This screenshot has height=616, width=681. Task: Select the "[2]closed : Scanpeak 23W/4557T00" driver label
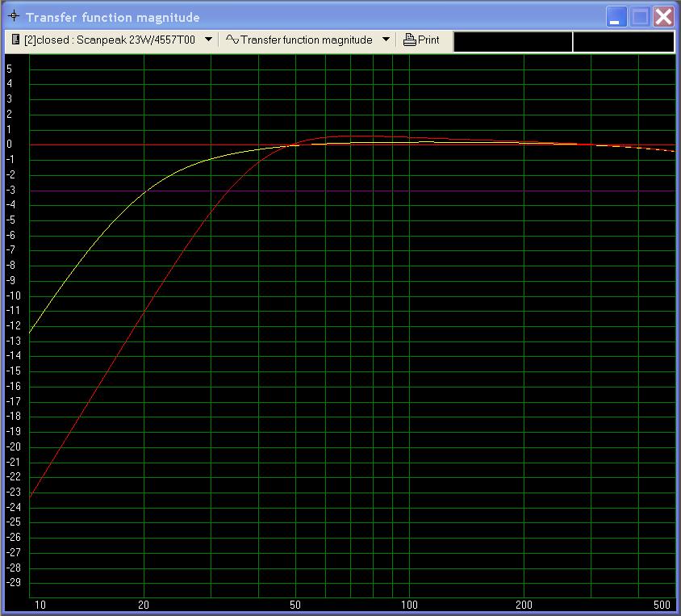pos(110,40)
